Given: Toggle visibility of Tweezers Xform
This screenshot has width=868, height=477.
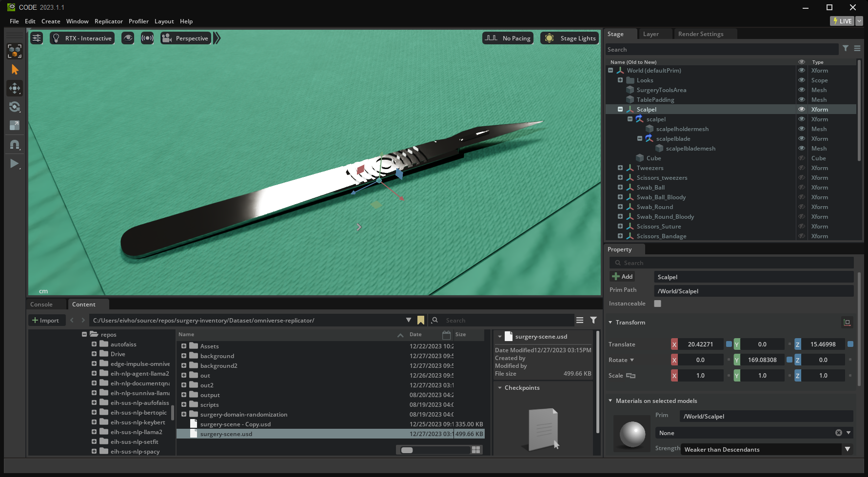Looking at the screenshot, I should click(x=801, y=168).
